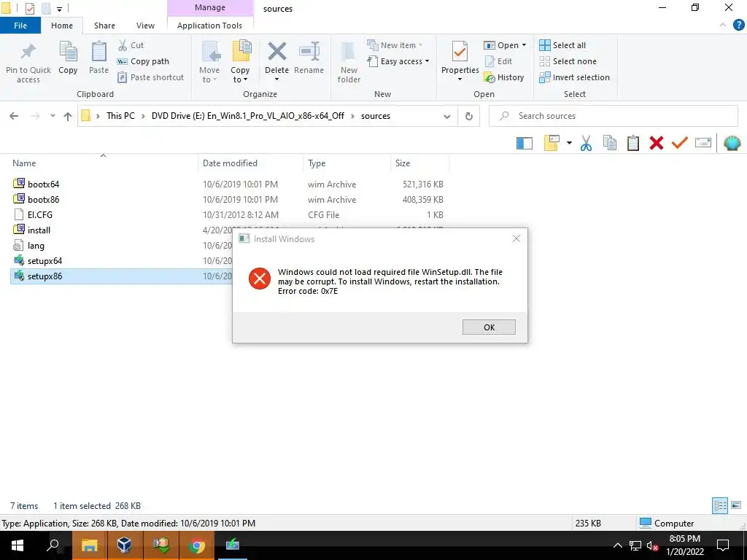
Task: Click the copy documents toolbar icon
Action: (610, 143)
